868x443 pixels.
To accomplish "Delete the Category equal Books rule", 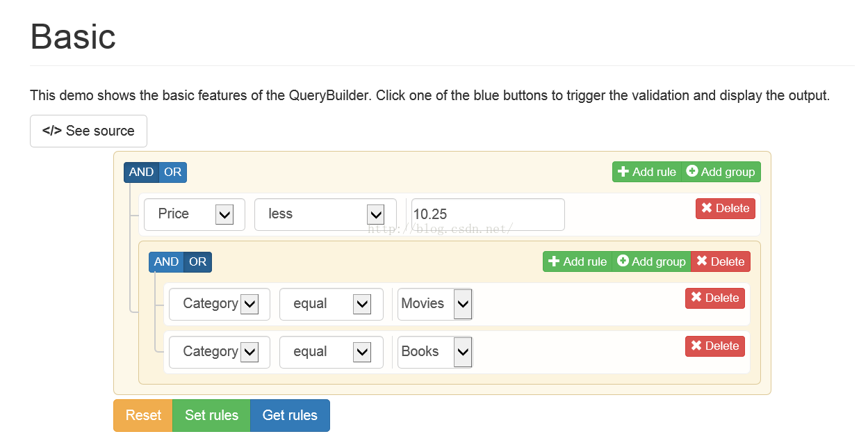I will [715, 346].
